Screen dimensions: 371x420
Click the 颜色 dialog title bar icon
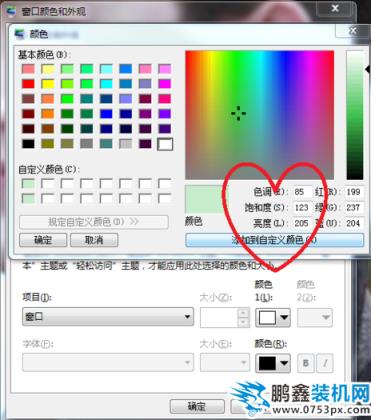(x=20, y=34)
